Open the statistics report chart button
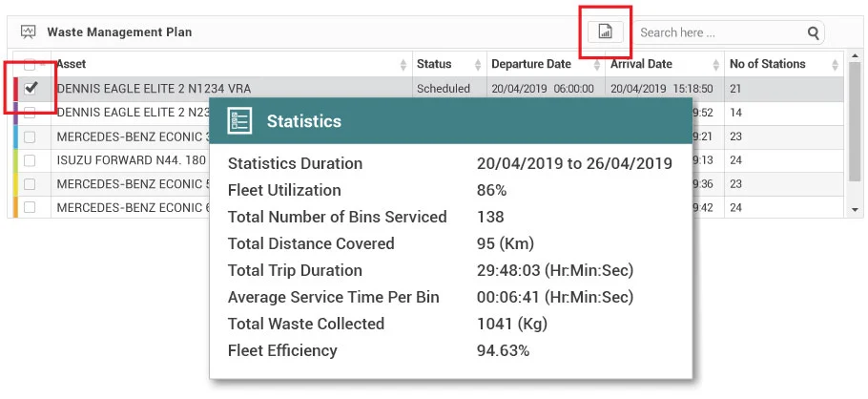The width and height of the screenshot is (868, 399). (605, 31)
